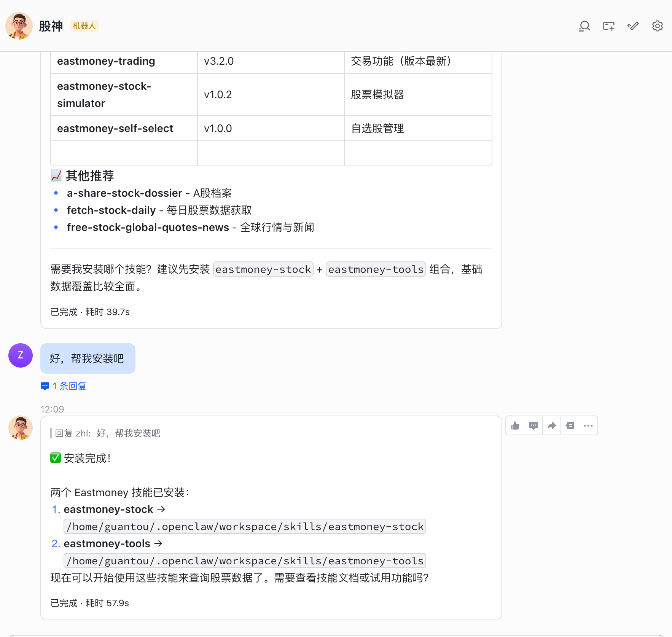Viewport: 672px width, 637px height.
Task: Forward the message with arrow icon
Action: (552, 425)
